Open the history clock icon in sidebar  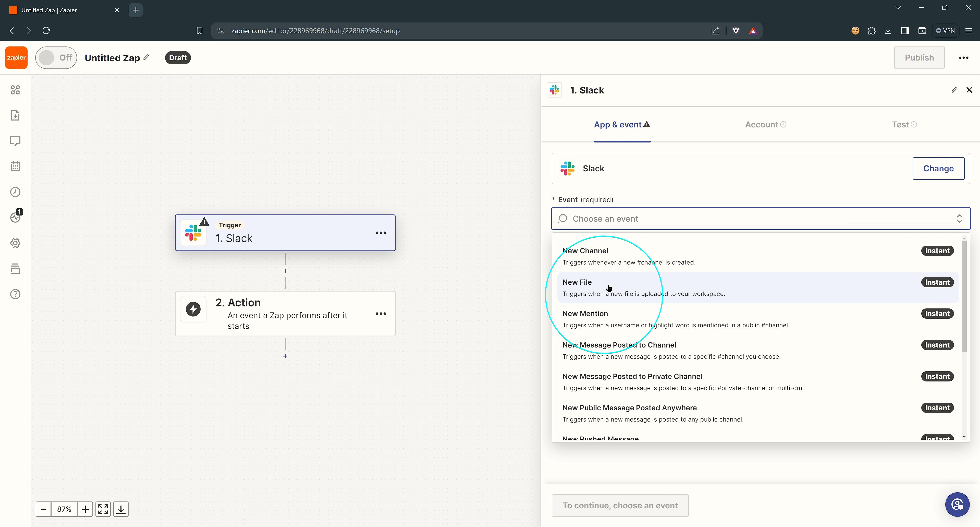15,192
